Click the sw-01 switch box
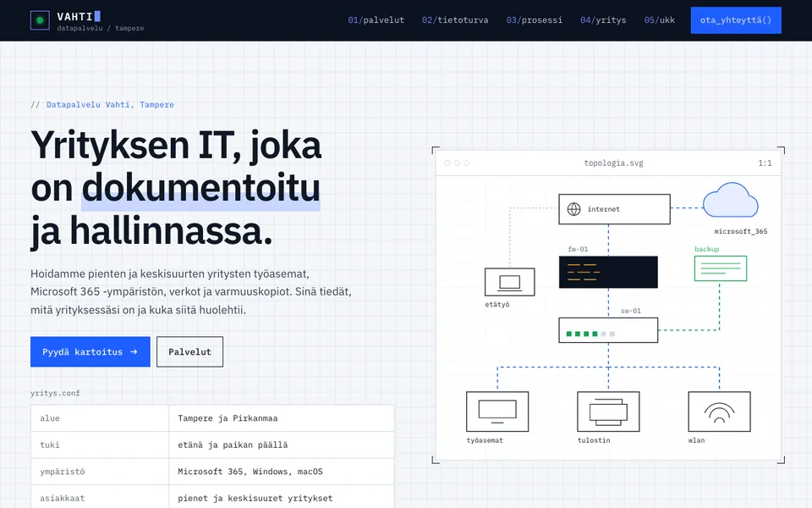812x508 pixels. 608,330
